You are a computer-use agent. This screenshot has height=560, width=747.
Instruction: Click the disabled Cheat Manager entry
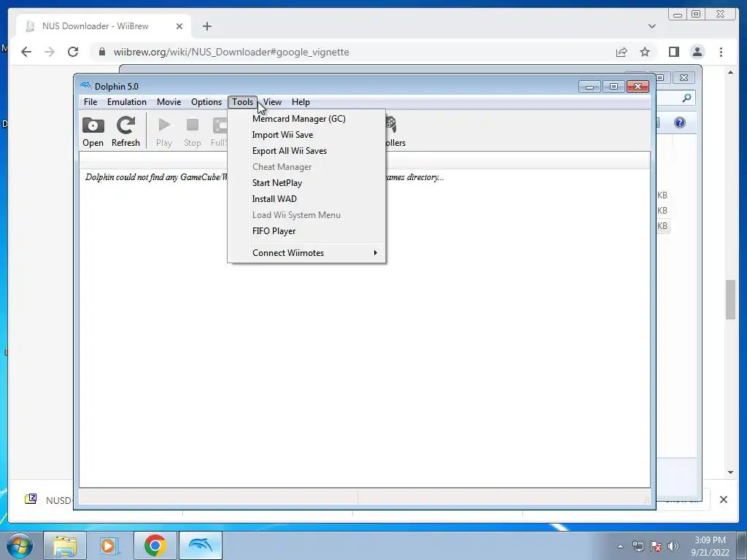point(306,167)
